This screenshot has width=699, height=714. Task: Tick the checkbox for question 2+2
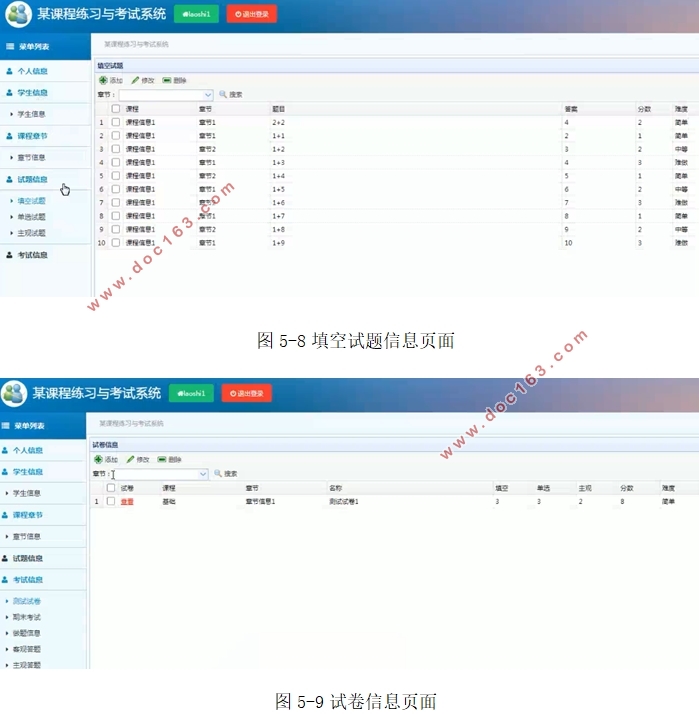(x=116, y=122)
